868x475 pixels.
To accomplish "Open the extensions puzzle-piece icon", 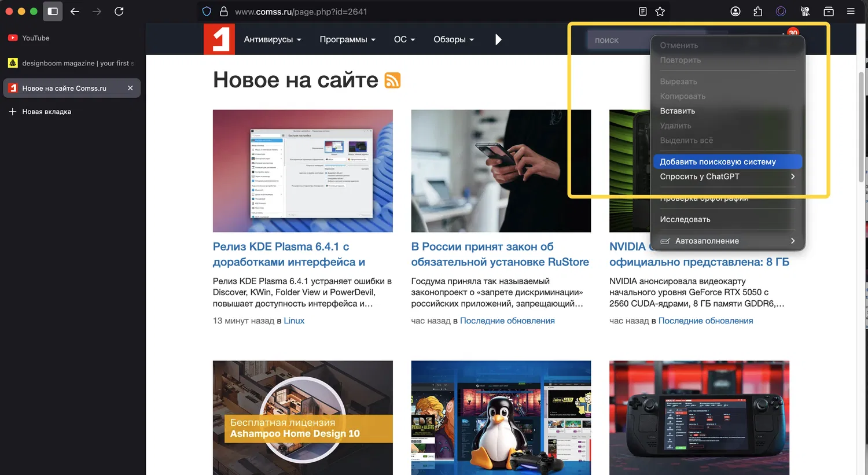I will pos(758,12).
